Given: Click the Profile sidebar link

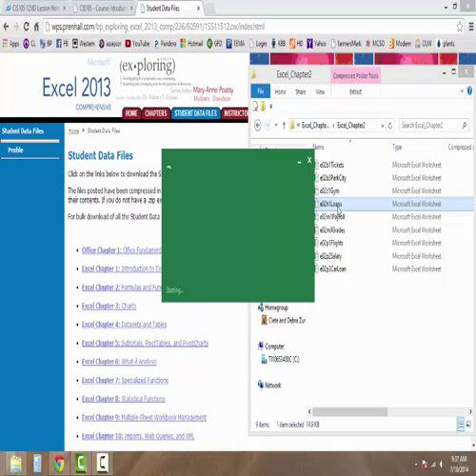Looking at the screenshot, I should click(x=15, y=150).
